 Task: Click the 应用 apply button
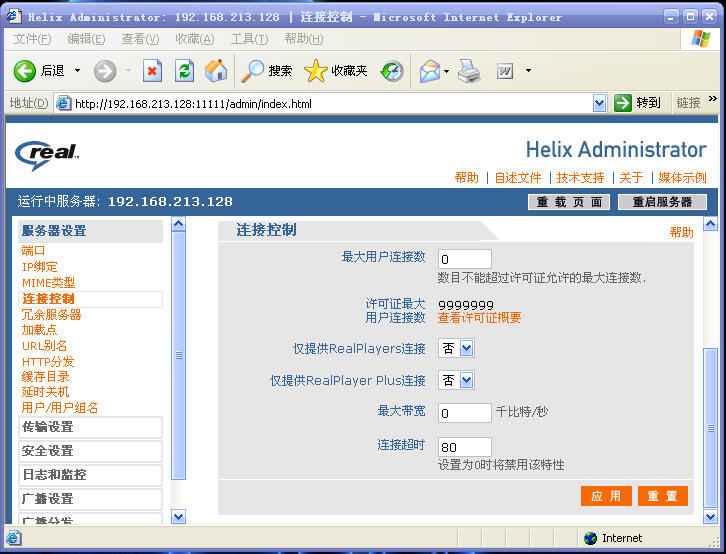[606, 496]
